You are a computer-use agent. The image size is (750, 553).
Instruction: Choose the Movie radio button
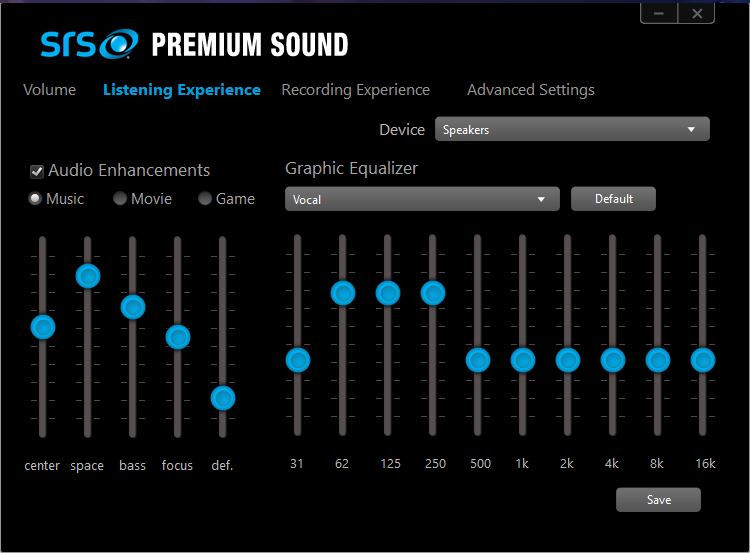[x=120, y=198]
